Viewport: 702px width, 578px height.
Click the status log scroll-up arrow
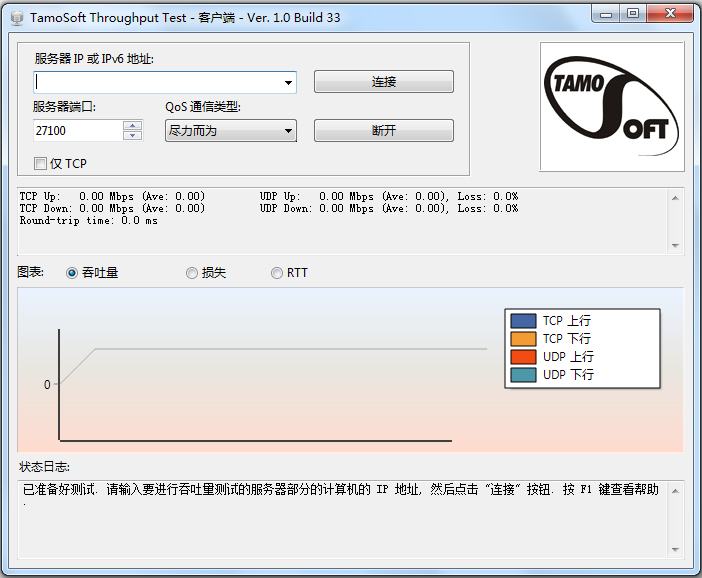click(675, 491)
